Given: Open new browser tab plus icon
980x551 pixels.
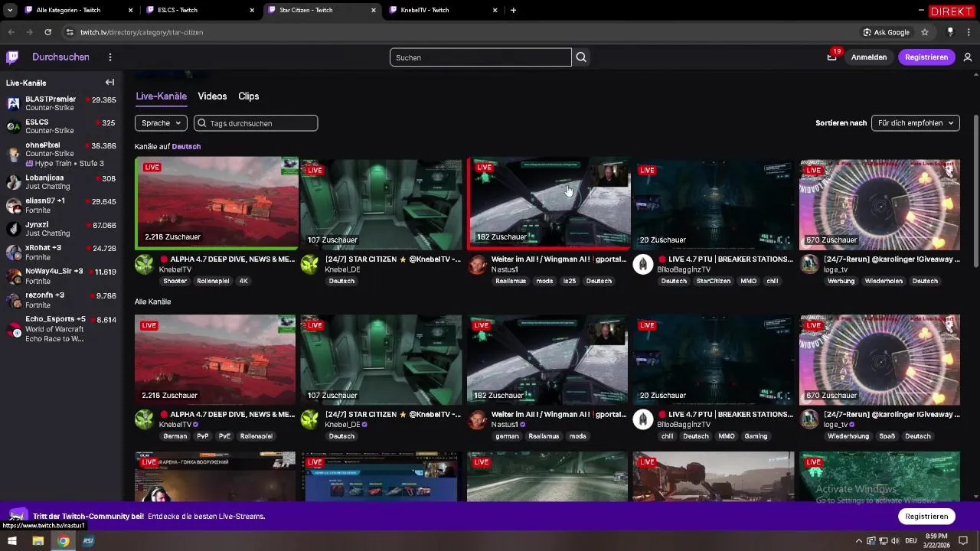Looking at the screenshot, I should coord(513,10).
